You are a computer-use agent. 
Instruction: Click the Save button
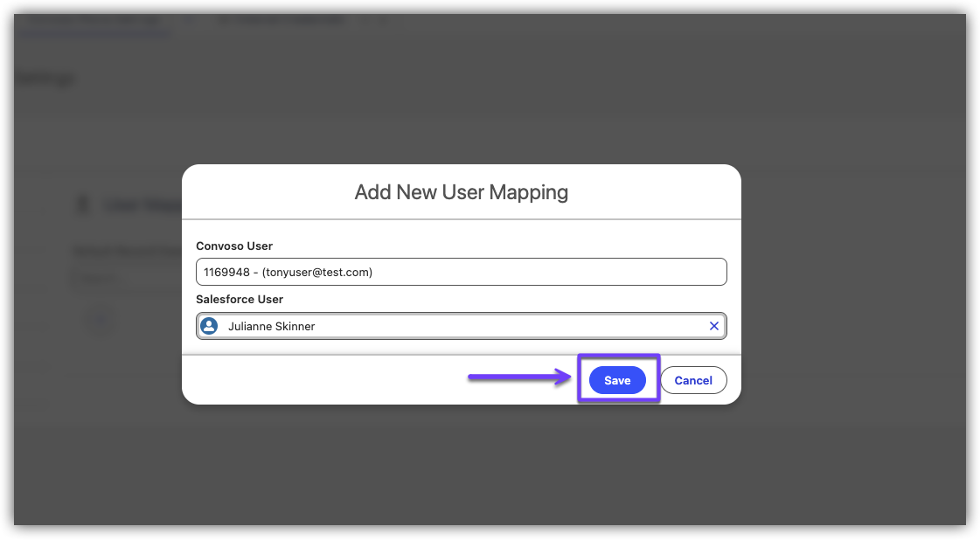coord(617,380)
